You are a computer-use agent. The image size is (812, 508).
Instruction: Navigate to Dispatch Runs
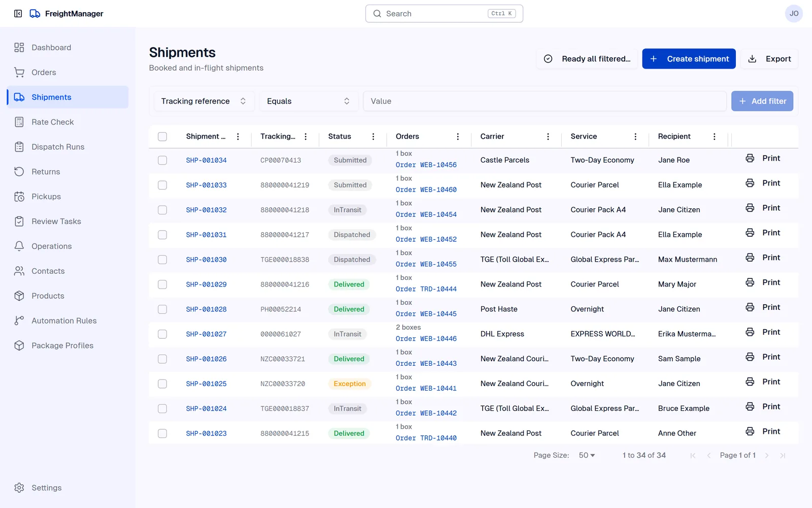click(67, 147)
